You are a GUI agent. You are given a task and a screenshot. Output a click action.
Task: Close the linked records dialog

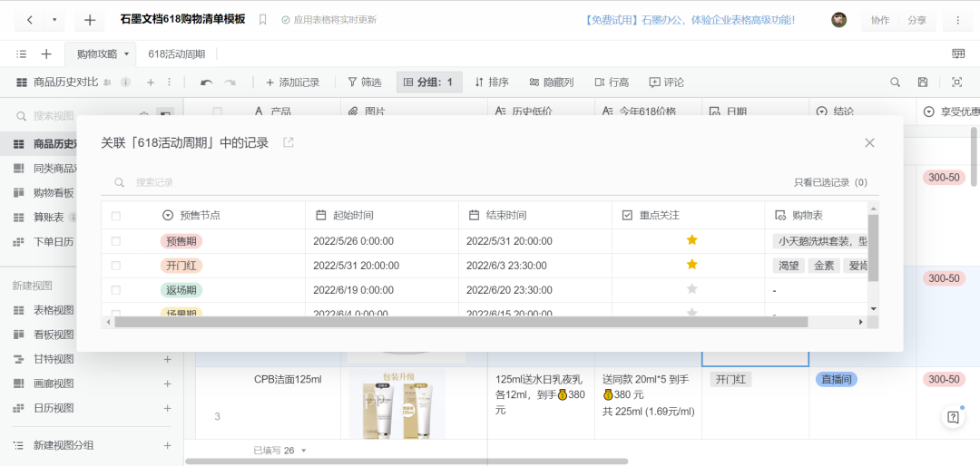[869, 143]
